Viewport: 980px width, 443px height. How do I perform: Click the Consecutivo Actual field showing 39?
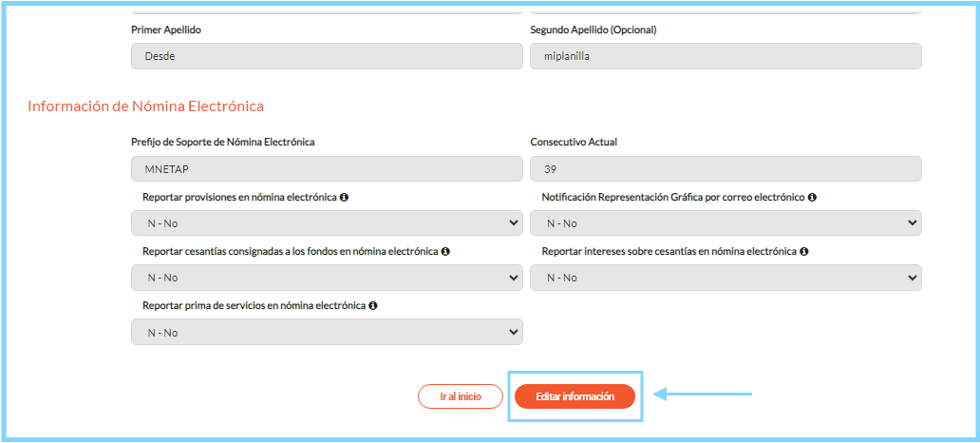click(726, 169)
